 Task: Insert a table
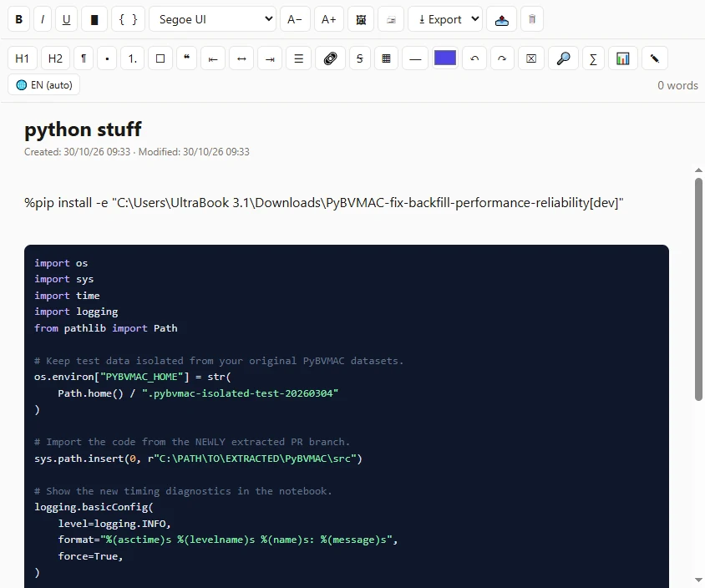click(386, 58)
